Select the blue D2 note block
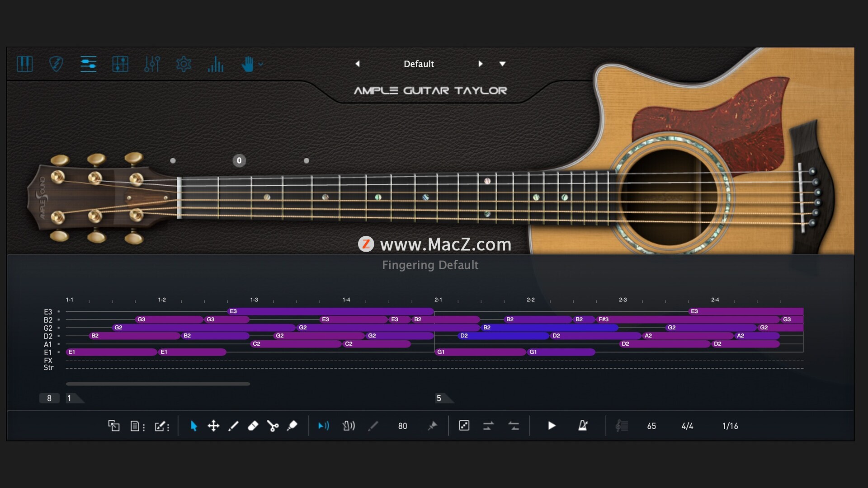Image resolution: width=868 pixels, height=488 pixels. pyautogui.click(x=503, y=336)
